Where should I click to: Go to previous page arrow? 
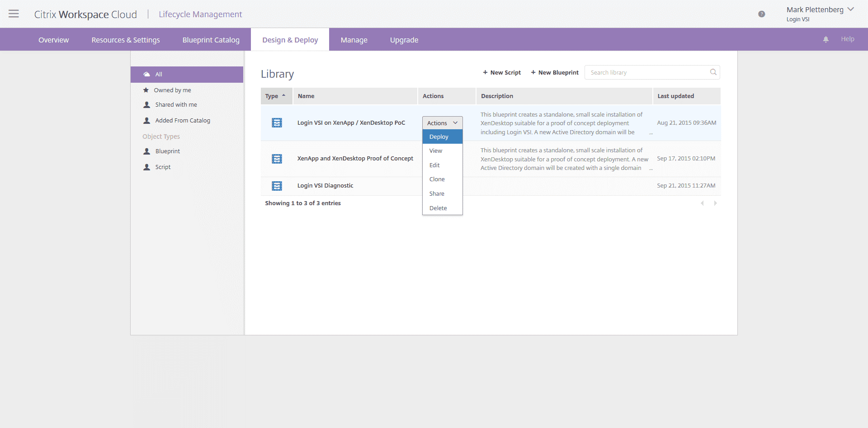click(x=702, y=203)
